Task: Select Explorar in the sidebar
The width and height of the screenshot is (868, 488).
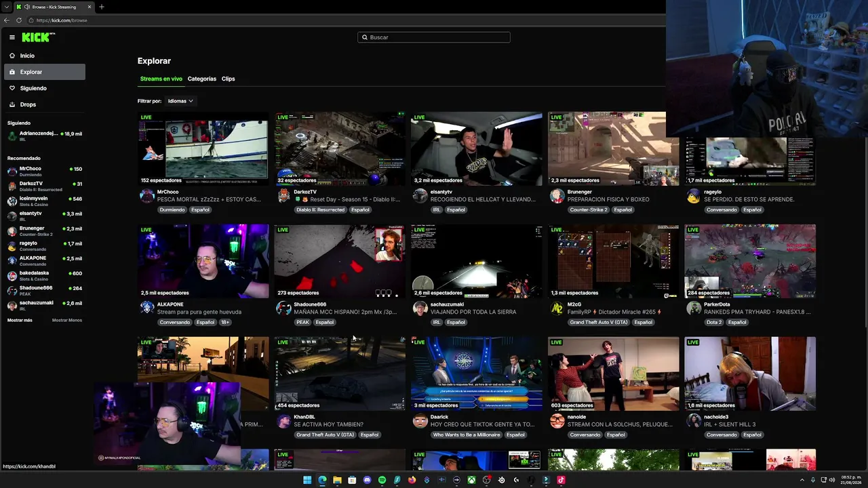Action: point(45,72)
